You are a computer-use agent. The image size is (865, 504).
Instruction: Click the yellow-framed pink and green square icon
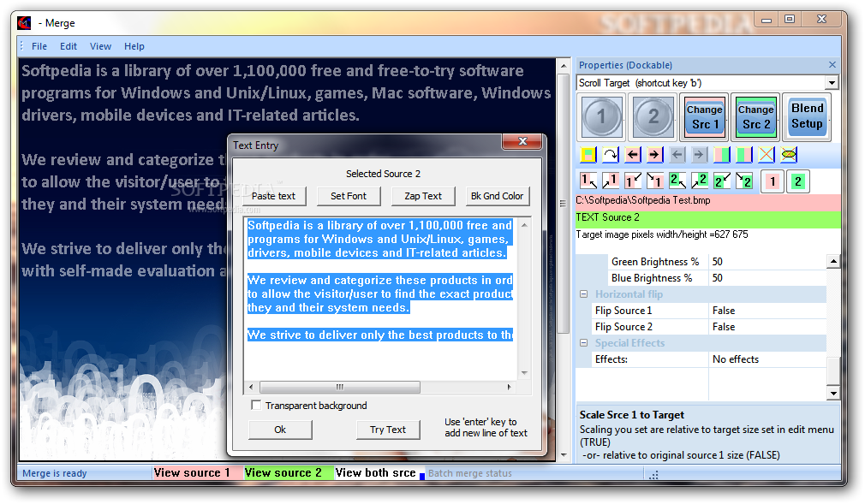click(x=588, y=155)
